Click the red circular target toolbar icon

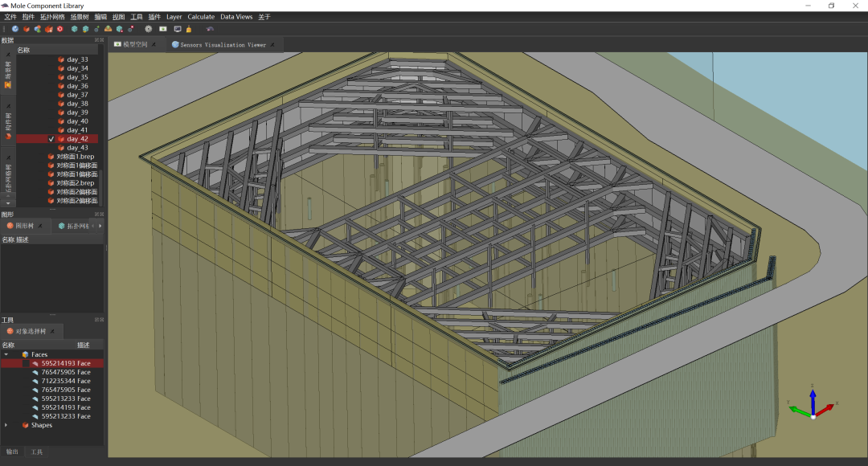pos(59,29)
